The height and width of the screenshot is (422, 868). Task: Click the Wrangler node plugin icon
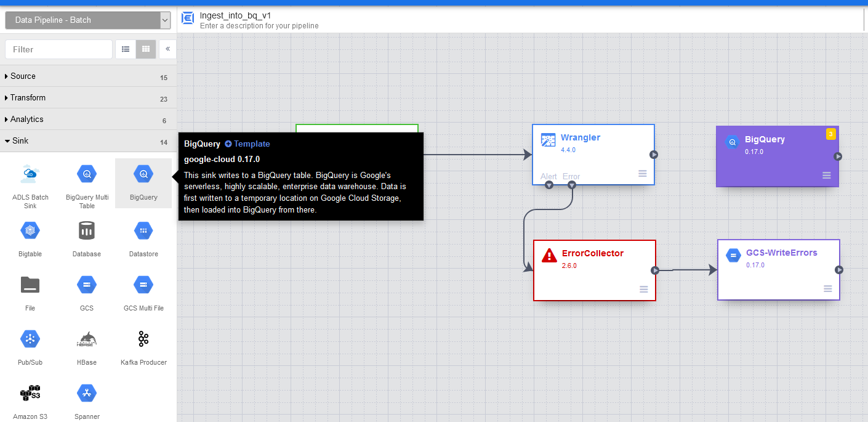[548, 140]
